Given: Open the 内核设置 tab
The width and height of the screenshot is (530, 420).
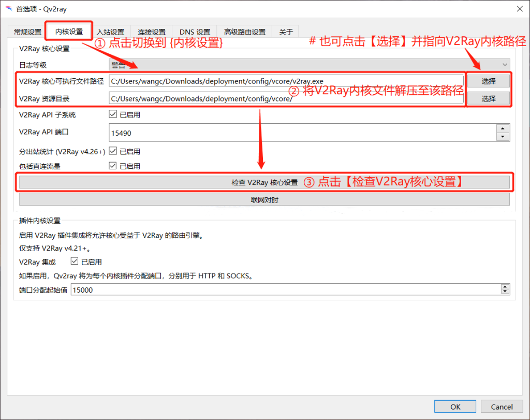Looking at the screenshot, I should coord(69,32).
